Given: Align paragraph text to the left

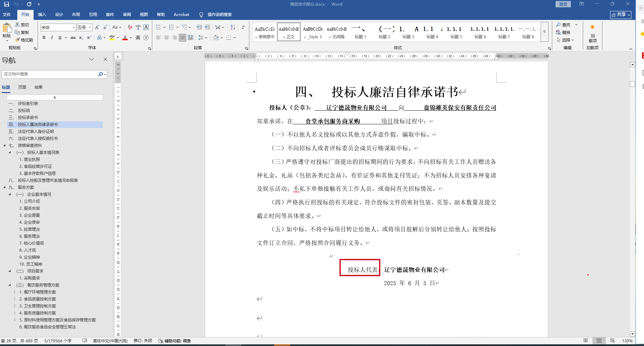Looking at the screenshot, I should [159, 38].
